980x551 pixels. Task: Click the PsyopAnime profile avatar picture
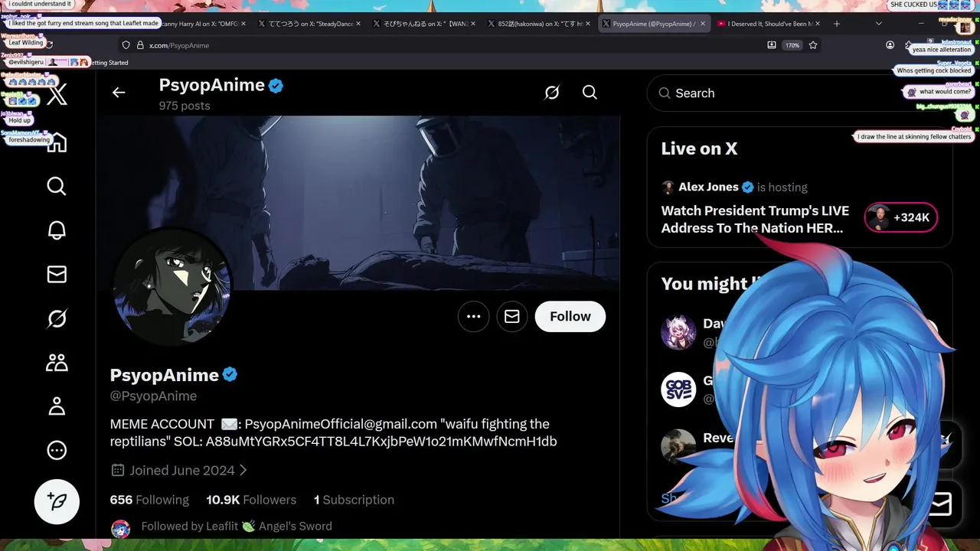(171, 288)
